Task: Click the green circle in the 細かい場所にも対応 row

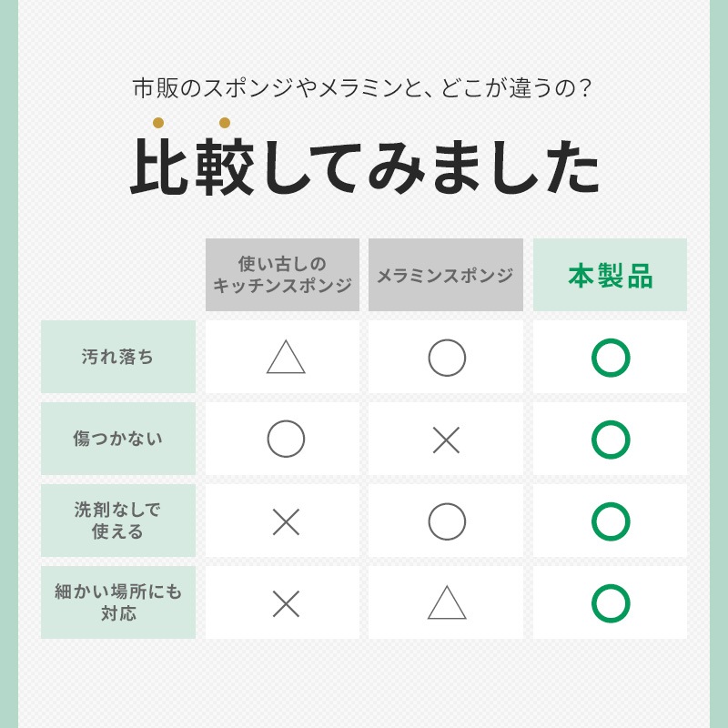Action: [x=611, y=603]
